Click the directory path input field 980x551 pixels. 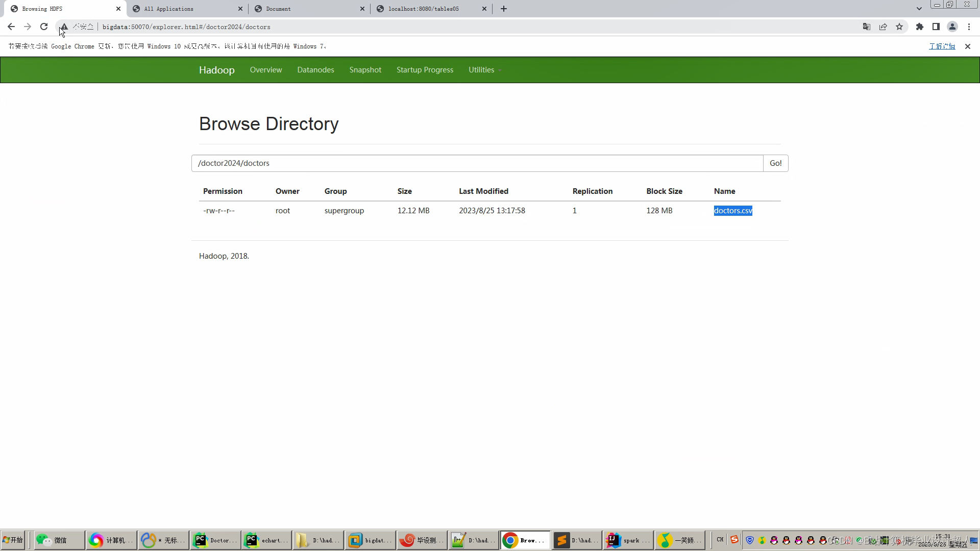coord(477,163)
